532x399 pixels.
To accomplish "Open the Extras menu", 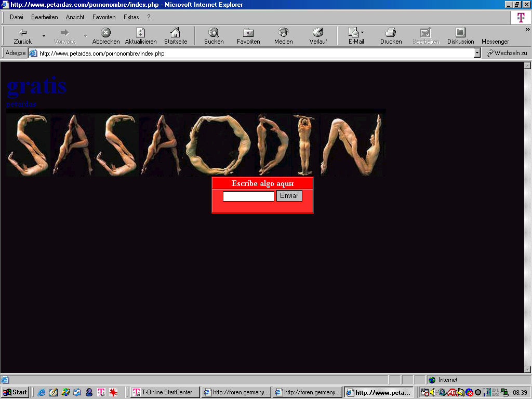I will [x=131, y=17].
